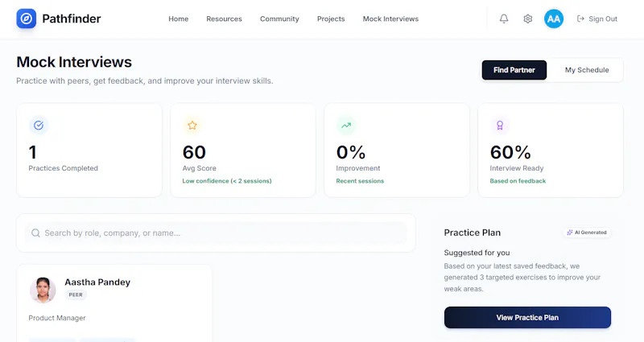This screenshot has width=644, height=342.
Task: Click the View Practice Plan button
Action: point(527,317)
